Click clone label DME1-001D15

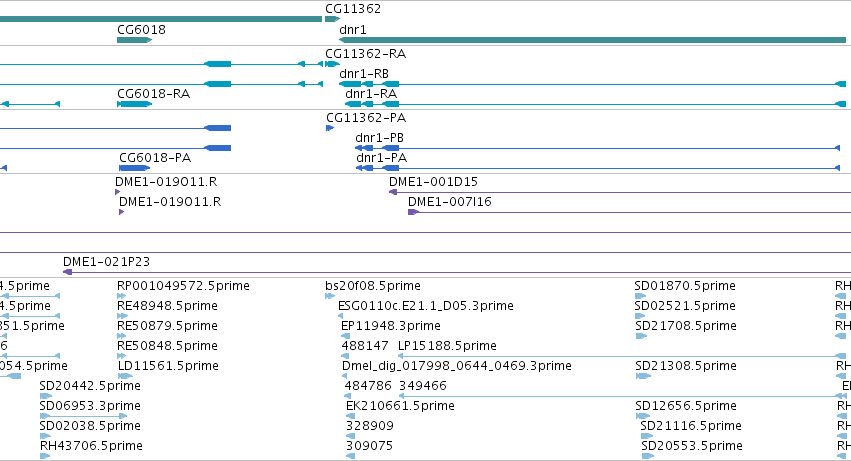(433, 181)
